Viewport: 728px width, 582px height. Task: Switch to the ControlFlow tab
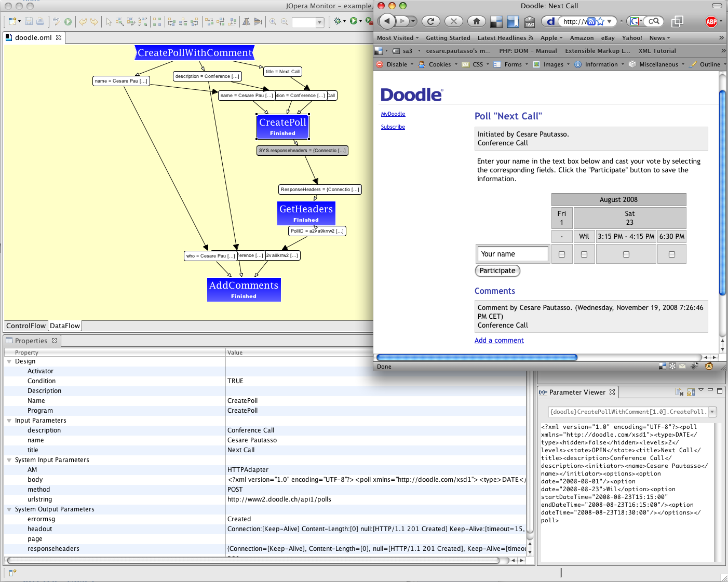[26, 326]
